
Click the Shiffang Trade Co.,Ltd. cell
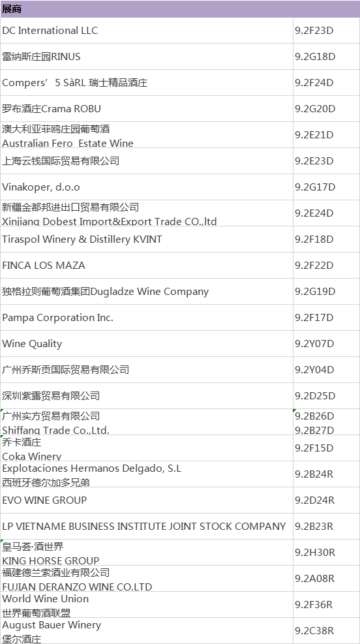click(147, 422)
